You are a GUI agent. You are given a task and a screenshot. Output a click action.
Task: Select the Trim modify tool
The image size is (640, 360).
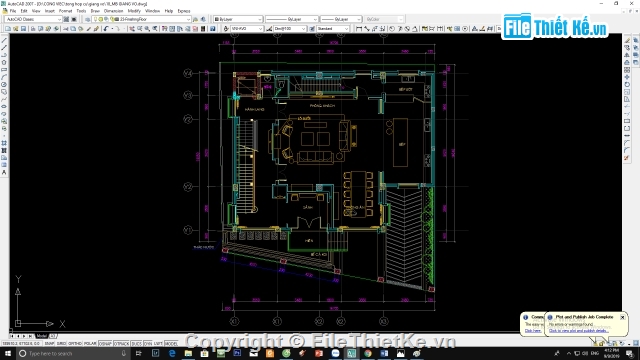(627, 107)
